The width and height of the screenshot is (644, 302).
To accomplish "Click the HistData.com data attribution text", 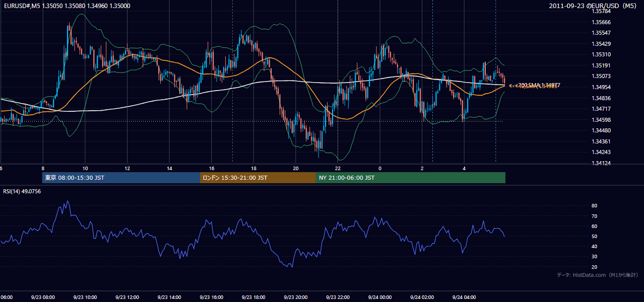I will [x=598, y=275].
